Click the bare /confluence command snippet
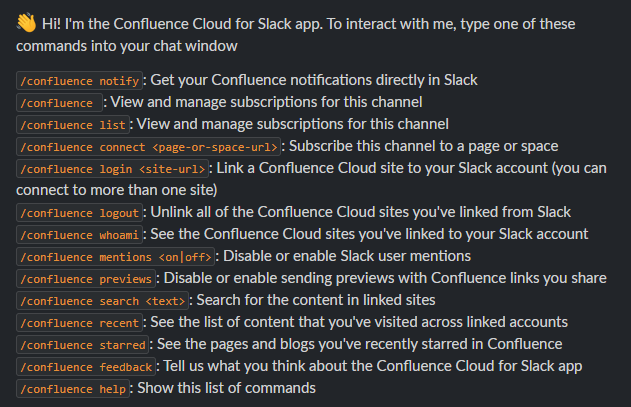The height and width of the screenshot is (407, 631). [60, 102]
